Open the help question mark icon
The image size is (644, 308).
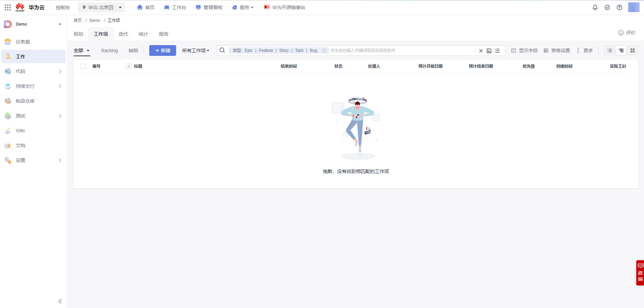(619, 8)
